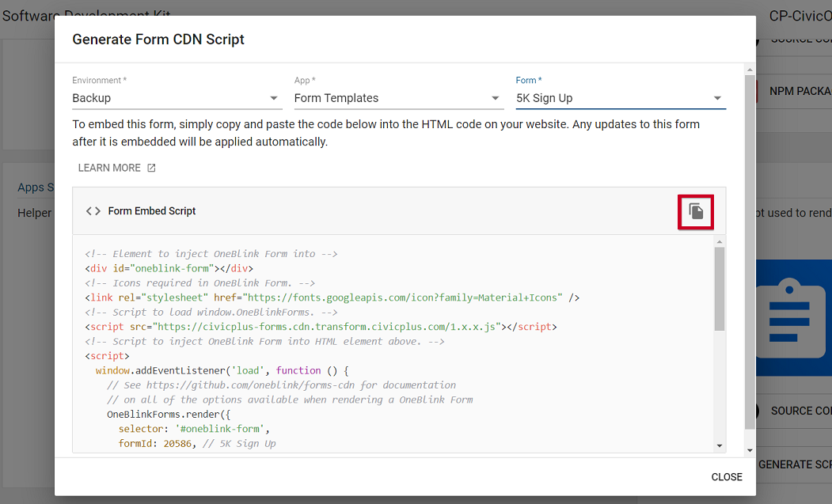Click the code line with div id="oneblink-form"
Screen dimensions: 832x504
[x=169, y=268]
